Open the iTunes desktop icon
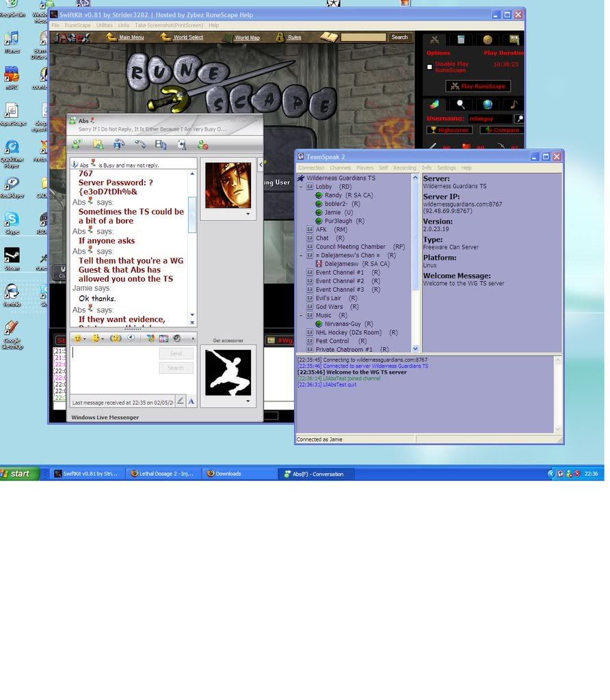The image size is (610, 700). pyautogui.click(x=12, y=42)
